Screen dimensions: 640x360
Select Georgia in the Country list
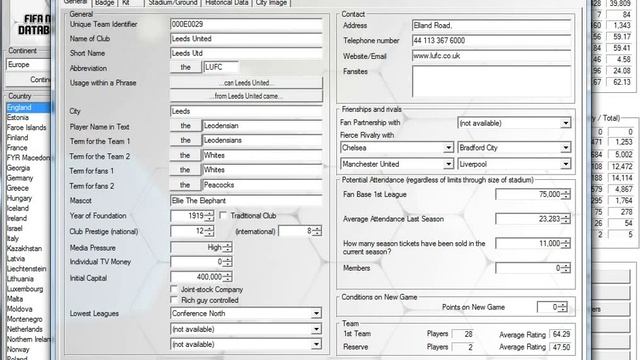coord(29,168)
